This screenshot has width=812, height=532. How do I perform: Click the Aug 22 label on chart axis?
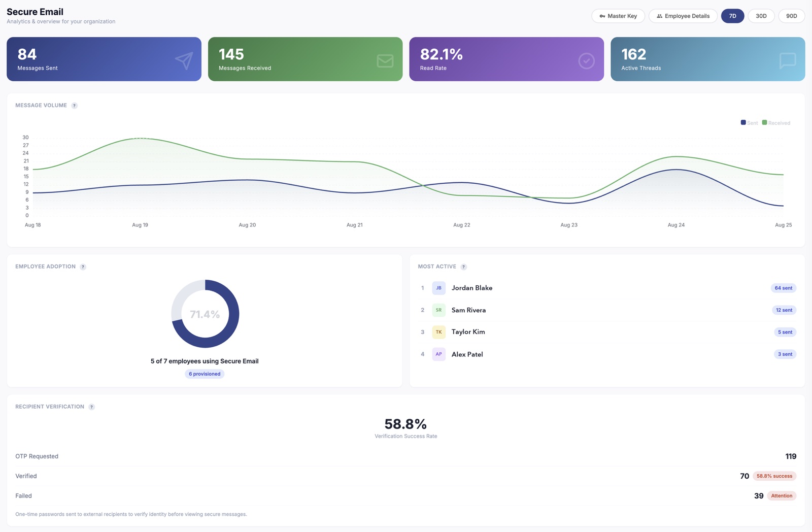pos(461,225)
